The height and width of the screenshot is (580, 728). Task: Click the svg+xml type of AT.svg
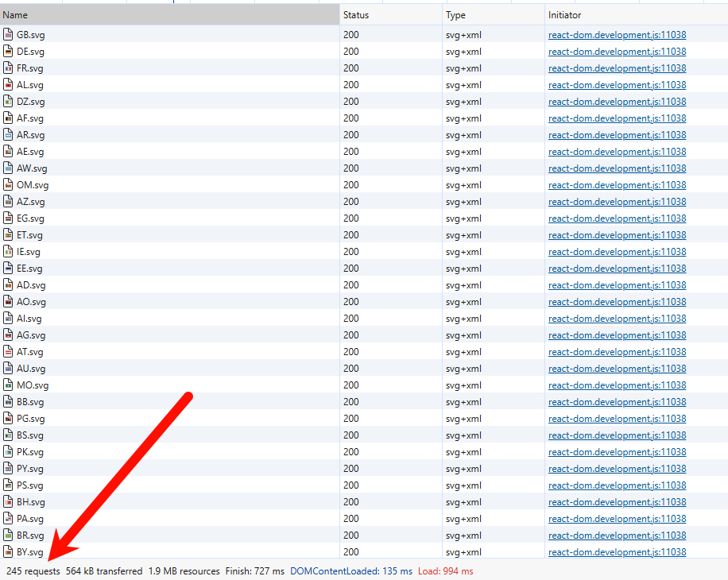click(463, 352)
